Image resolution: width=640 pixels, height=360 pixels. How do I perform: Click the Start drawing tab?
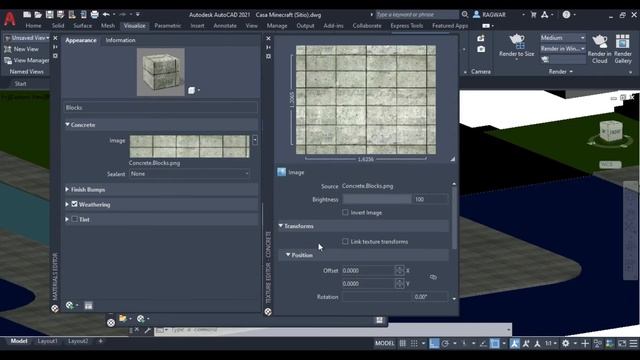point(20,84)
